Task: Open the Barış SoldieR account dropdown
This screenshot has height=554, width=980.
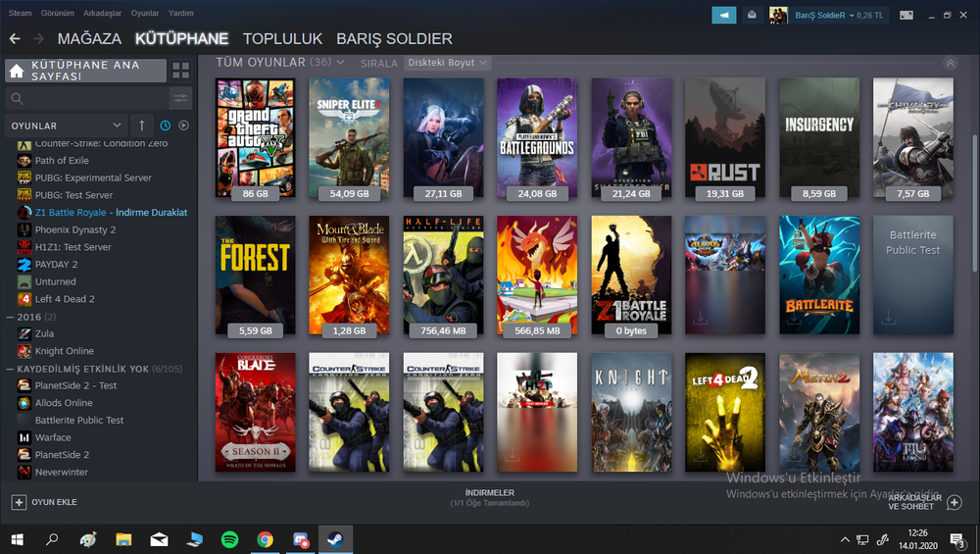Action: coord(840,15)
